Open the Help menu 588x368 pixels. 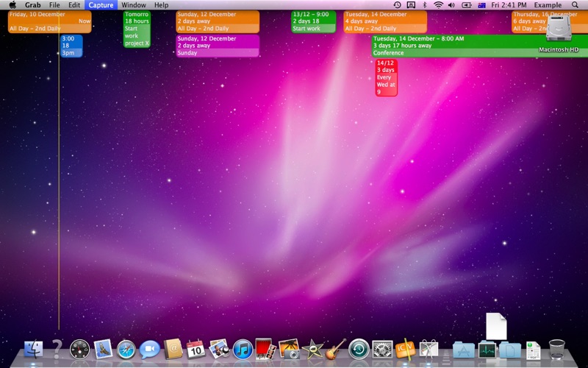[161, 5]
